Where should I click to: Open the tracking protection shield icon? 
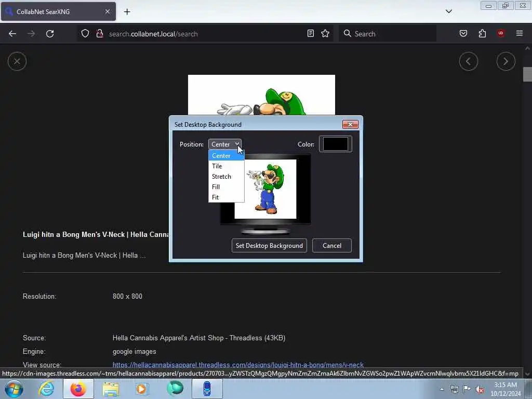85,34
